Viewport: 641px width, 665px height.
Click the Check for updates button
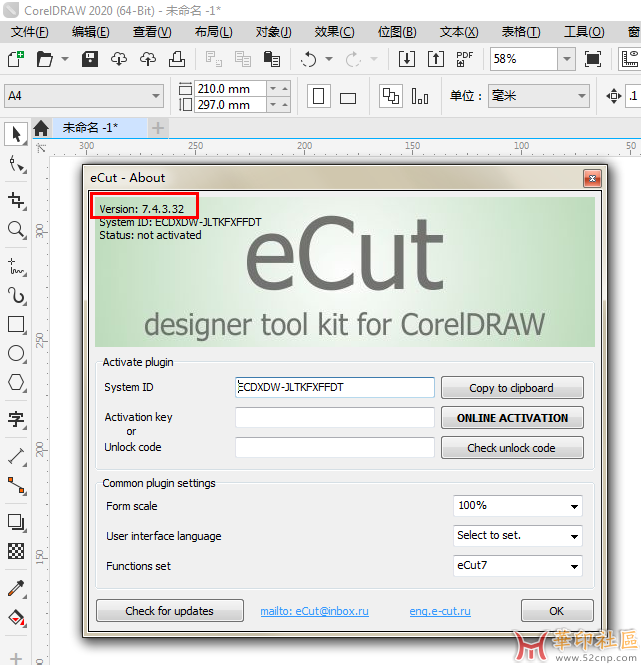tap(170, 611)
